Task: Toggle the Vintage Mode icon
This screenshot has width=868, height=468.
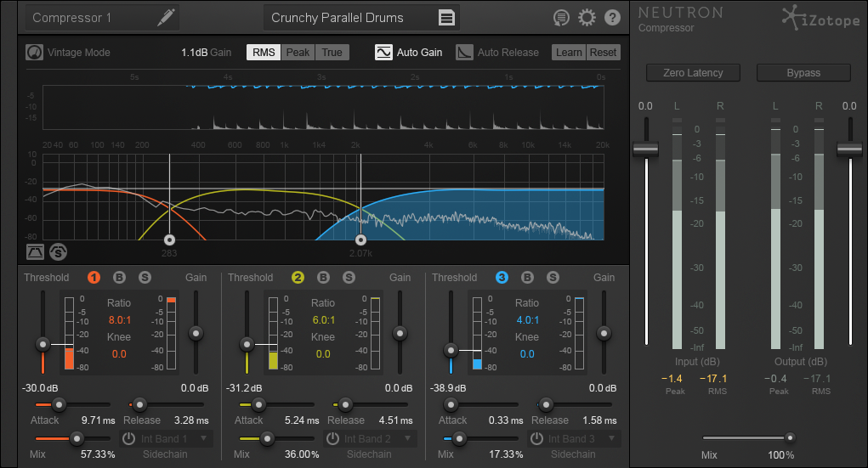Action: [x=34, y=53]
